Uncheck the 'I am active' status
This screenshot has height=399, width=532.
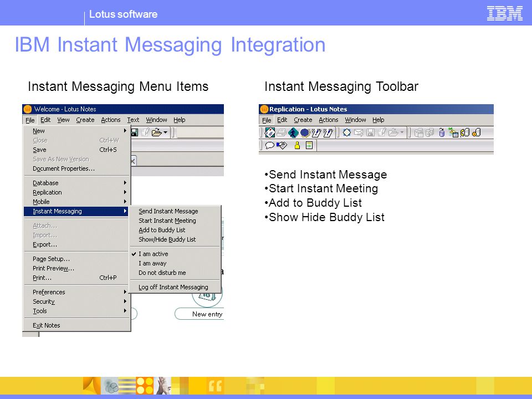point(153,254)
